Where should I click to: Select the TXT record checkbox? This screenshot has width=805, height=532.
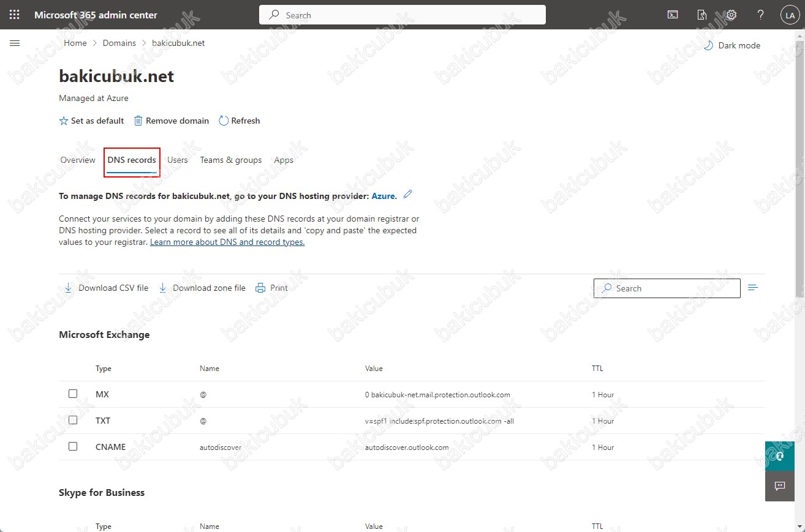pyautogui.click(x=73, y=420)
